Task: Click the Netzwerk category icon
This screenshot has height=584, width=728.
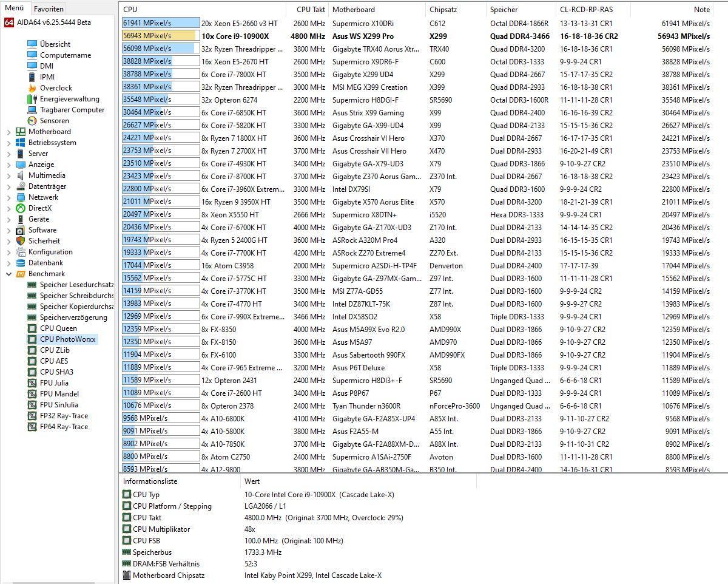Action: (x=21, y=197)
